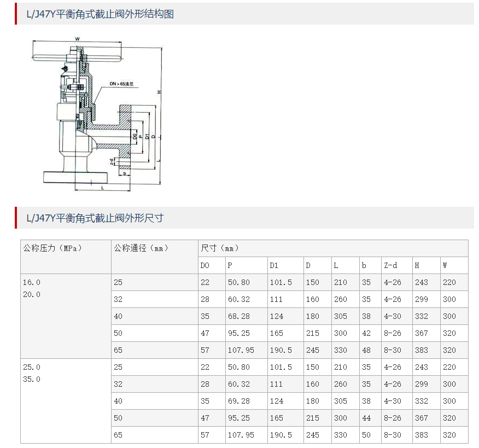Select H value 383 in the 25.0/35.0 group
Viewport: 479px width, 448px height.
coord(421,435)
